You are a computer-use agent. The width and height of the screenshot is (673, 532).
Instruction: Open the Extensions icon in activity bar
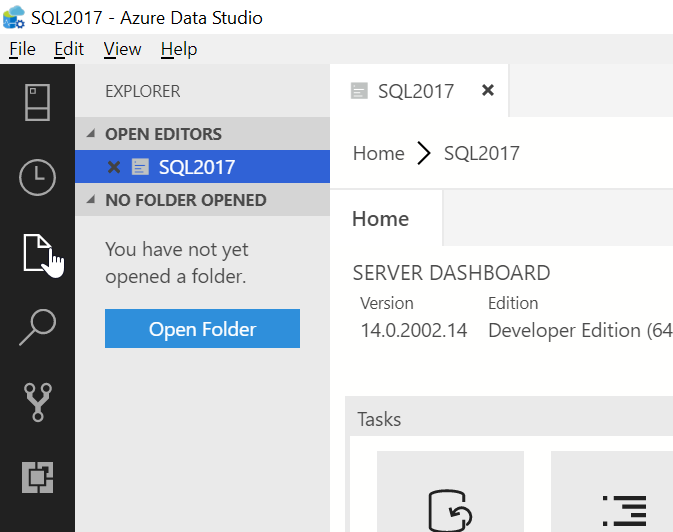click(x=37, y=477)
